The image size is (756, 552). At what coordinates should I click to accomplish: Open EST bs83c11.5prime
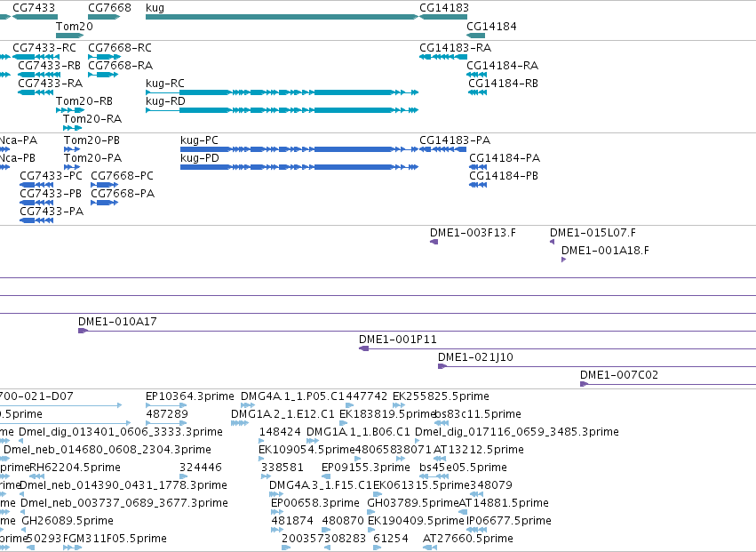pos(478,414)
